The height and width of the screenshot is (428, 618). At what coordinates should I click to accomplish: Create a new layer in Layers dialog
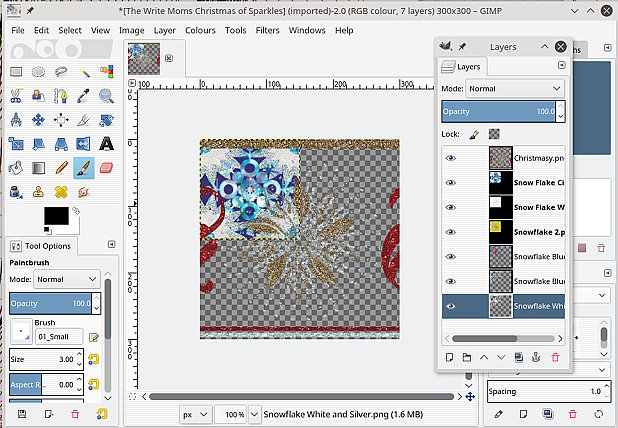point(449,357)
